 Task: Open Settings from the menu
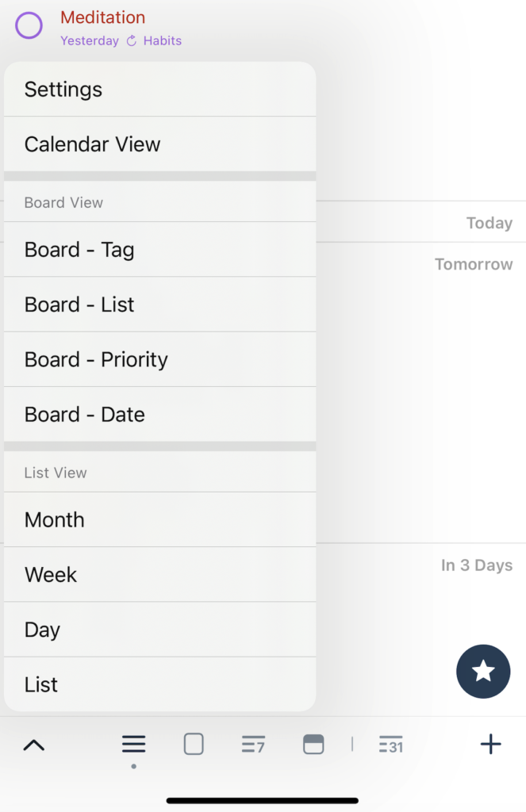159,89
